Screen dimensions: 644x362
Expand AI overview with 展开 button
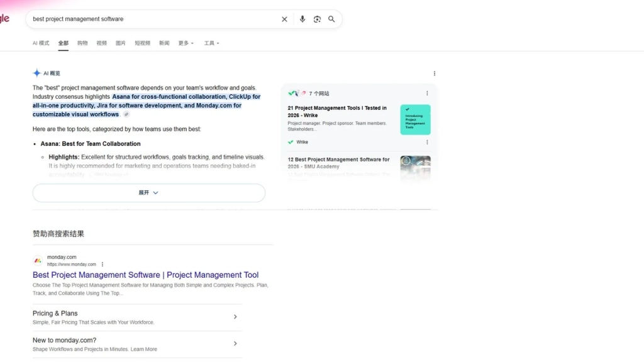pyautogui.click(x=148, y=193)
